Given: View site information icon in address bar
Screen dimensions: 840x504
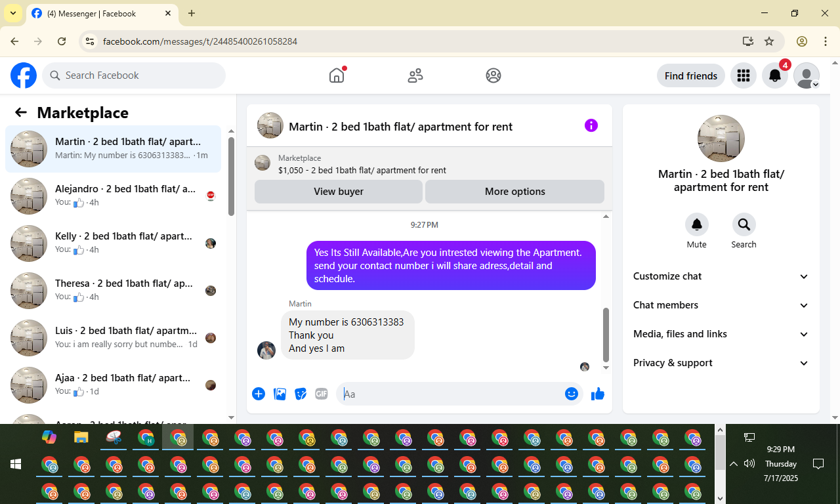Looking at the screenshot, I should [91, 41].
